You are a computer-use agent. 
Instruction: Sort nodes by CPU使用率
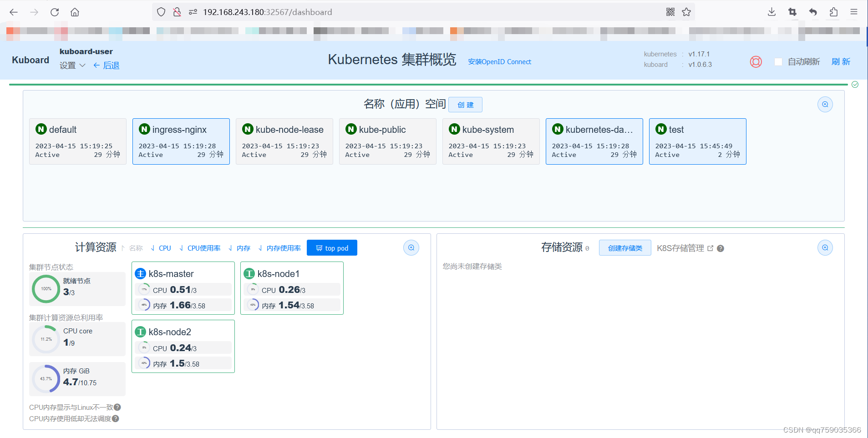200,248
